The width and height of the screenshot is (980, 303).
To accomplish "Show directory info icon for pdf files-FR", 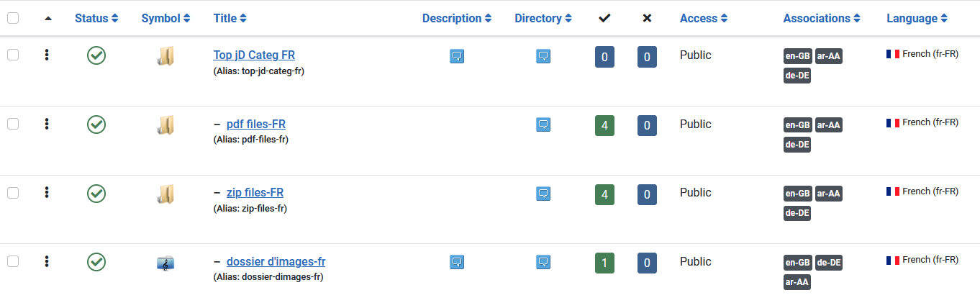I will point(543,125).
